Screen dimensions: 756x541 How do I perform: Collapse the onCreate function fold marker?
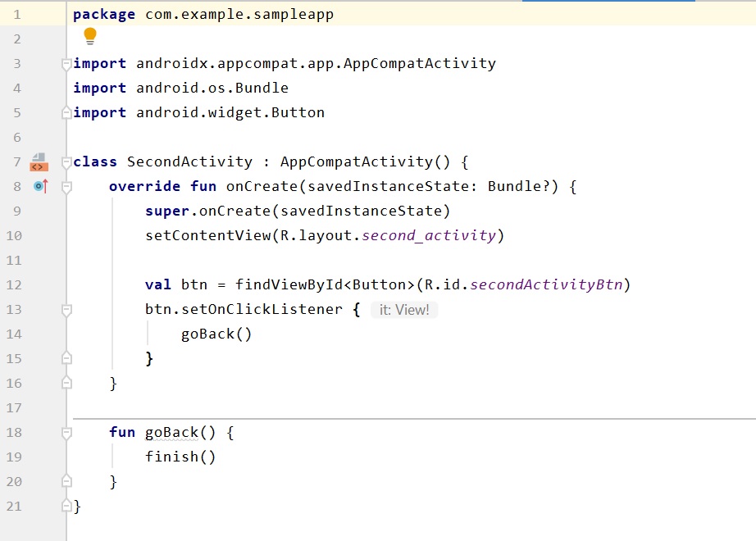(x=66, y=187)
